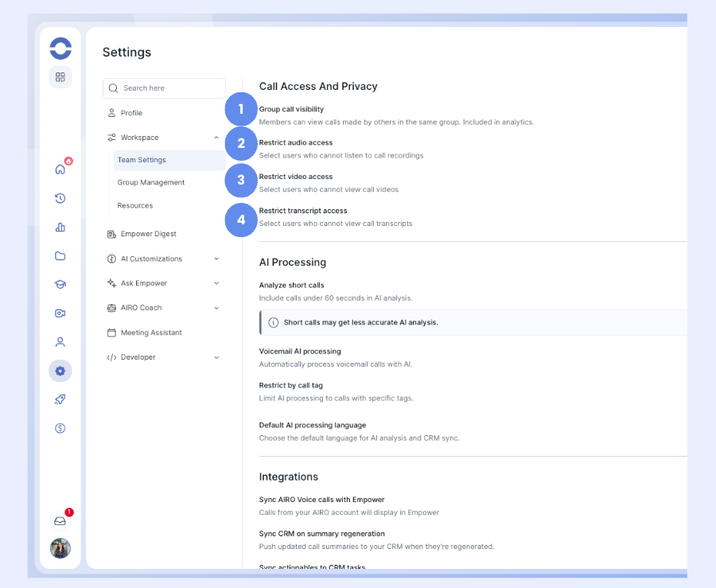Click 'Default AI processing language' label
Image resolution: width=716 pixels, height=588 pixels.
pos(313,425)
